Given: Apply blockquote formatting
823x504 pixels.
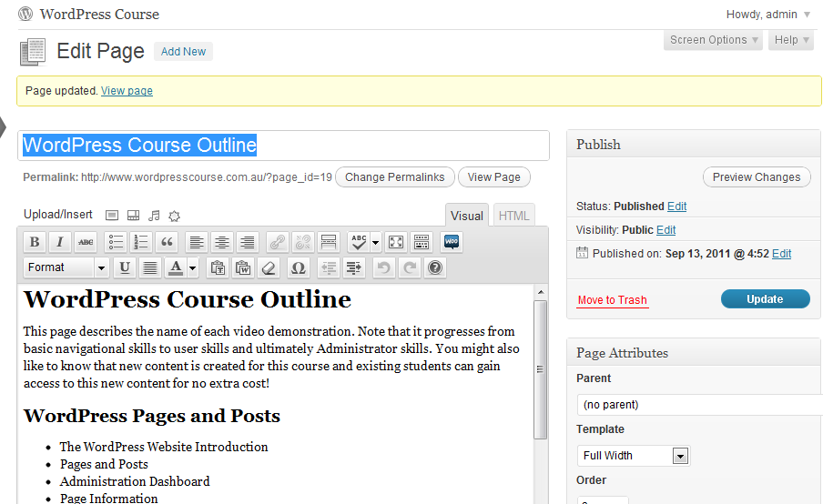Looking at the screenshot, I should click(167, 242).
